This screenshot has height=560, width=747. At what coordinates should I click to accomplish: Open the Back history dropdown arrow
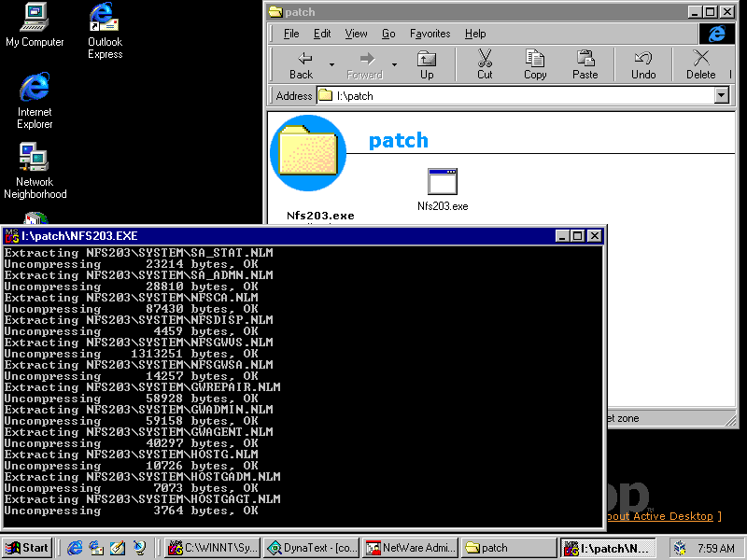(x=331, y=64)
